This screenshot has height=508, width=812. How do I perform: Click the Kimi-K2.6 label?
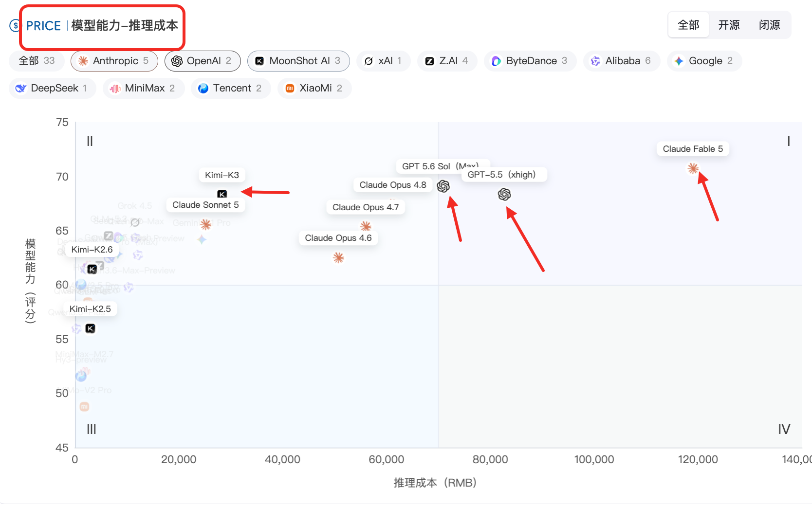92,250
